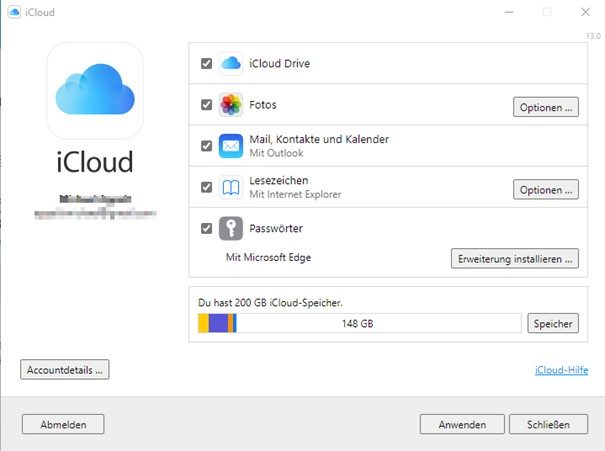The image size is (605, 451).
Task: Open the Speicher storage button
Action: point(553,323)
